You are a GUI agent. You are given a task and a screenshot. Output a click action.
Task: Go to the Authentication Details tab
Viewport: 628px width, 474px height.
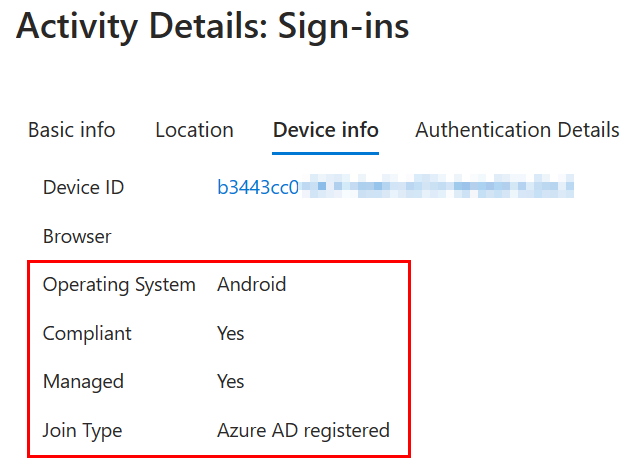click(517, 130)
